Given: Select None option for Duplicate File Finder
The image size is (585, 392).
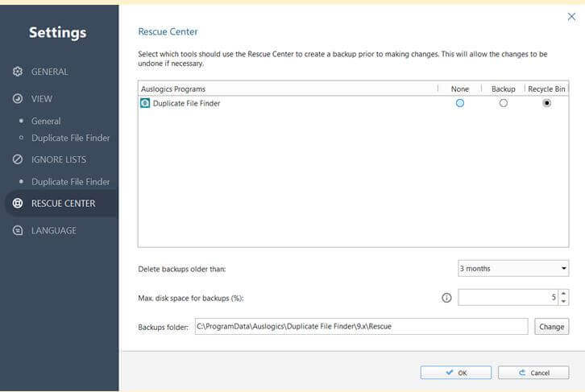Looking at the screenshot, I should coord(460,103).
